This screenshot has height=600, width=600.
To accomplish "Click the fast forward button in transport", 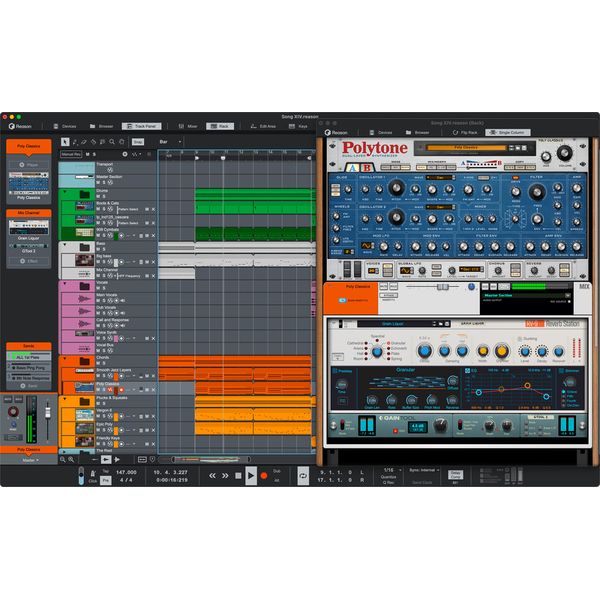I will click(225, 476).
